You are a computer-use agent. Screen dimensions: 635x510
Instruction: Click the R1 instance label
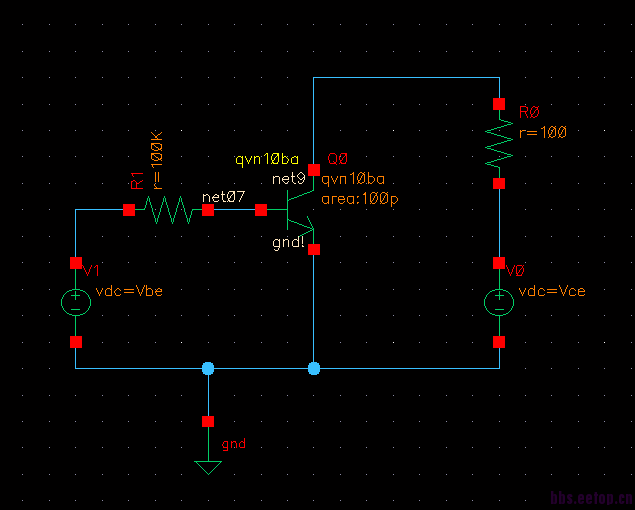[137, 180]
